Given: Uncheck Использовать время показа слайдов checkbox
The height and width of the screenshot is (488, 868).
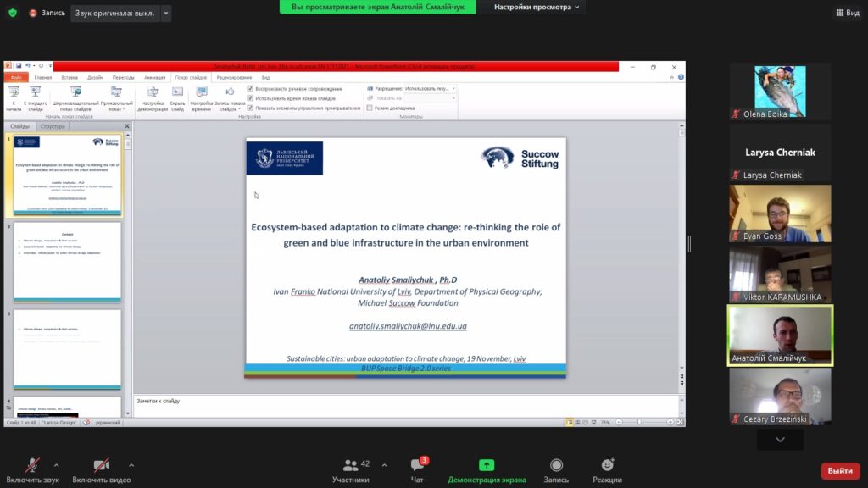Looking at the screenshot, I should [x=250, y=98].
